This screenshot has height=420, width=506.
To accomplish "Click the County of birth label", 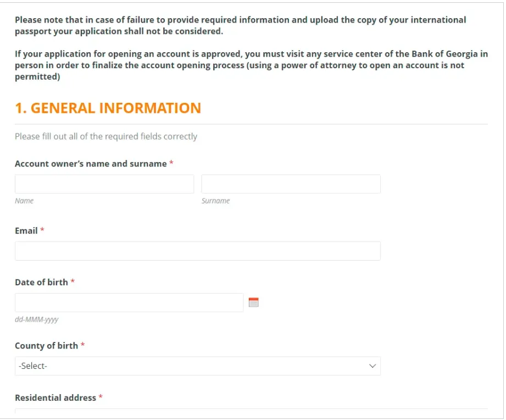I will (x=46, y=346).
